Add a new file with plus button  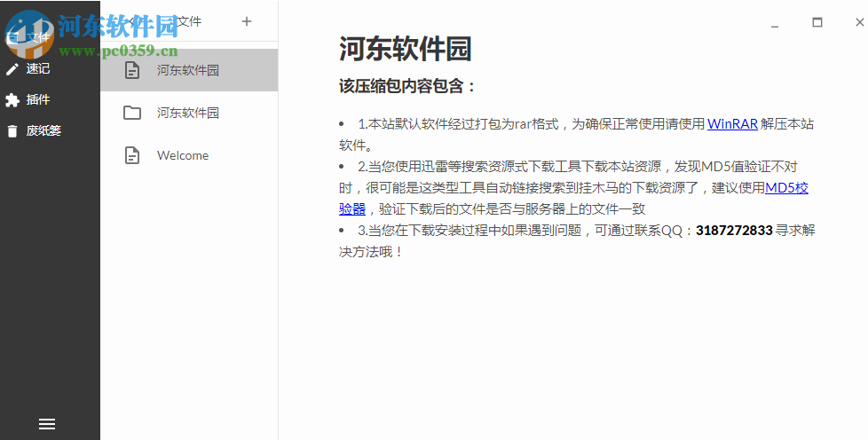pos(247,21)
